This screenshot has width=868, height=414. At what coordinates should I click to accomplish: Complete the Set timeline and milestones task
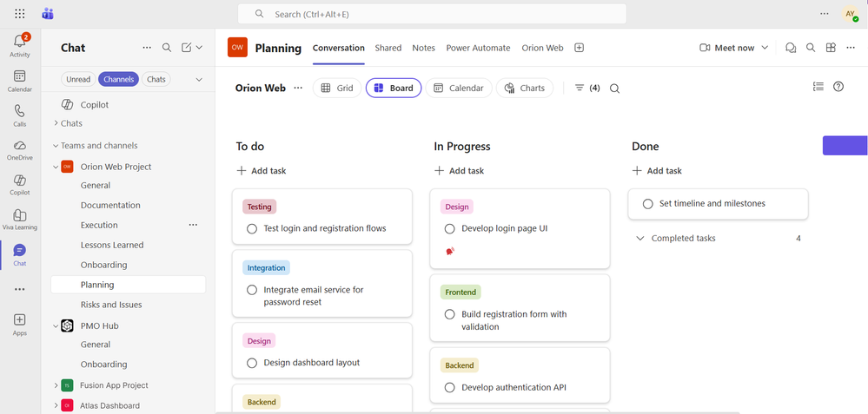tap(647, 204)
